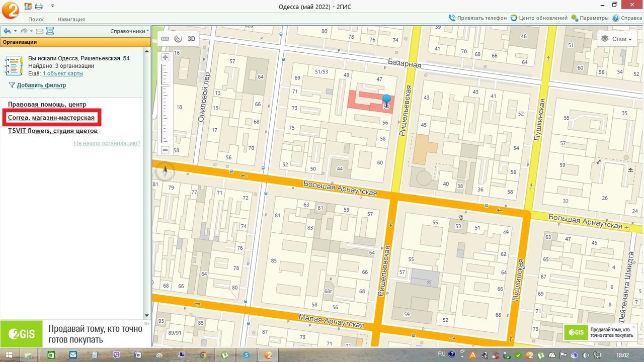
Task: Click the «Большая Арнаутская» street label in map center
Action: tap(340, 189)
